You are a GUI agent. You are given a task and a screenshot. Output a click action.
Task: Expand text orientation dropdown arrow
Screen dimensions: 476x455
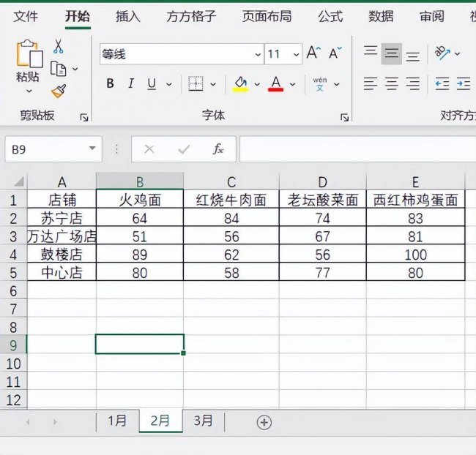pos(457,54)
